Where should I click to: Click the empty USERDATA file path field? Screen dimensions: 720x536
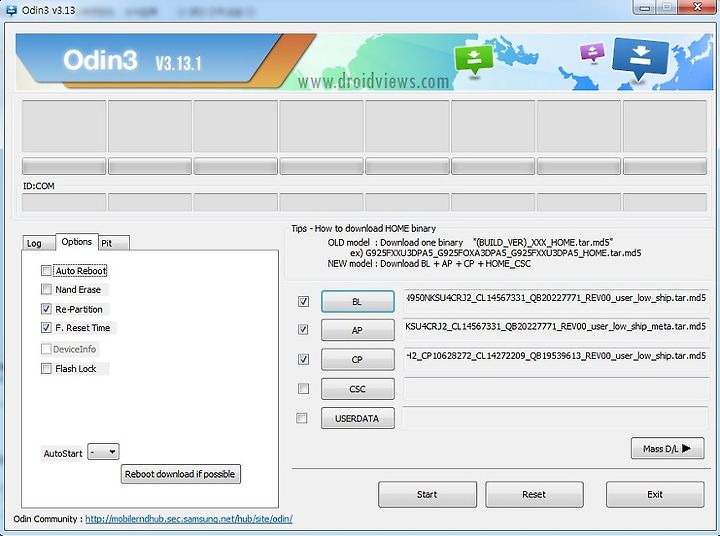(555, 418)
